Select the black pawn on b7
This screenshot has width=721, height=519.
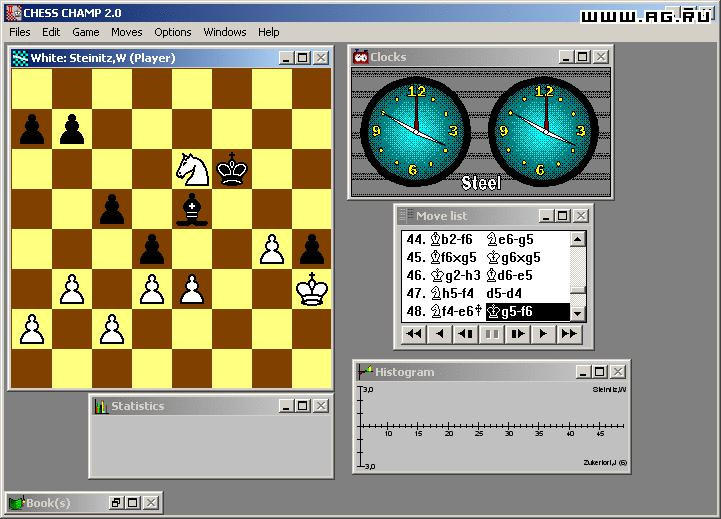pos(72,129)
